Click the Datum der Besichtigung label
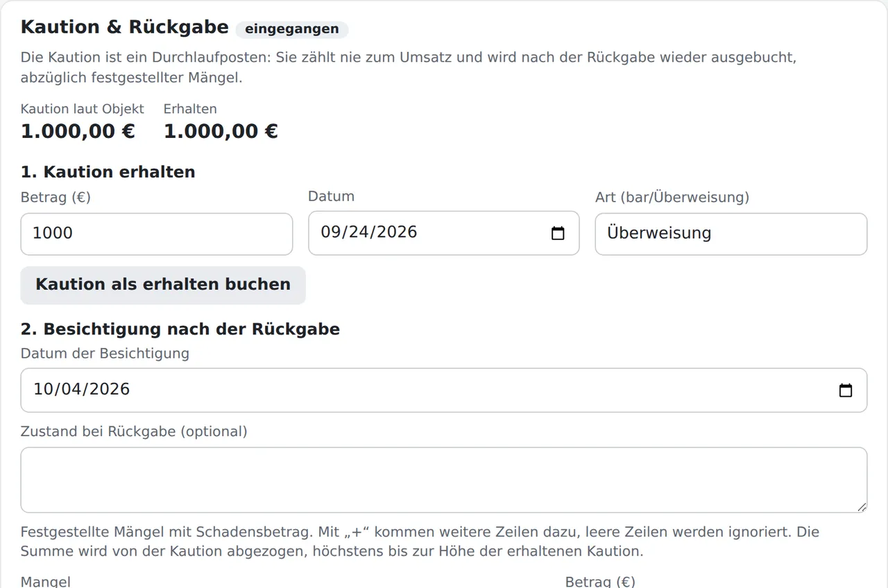Viewport: 888px width, 588px height. pyautogui.click(x=105, y=353)
